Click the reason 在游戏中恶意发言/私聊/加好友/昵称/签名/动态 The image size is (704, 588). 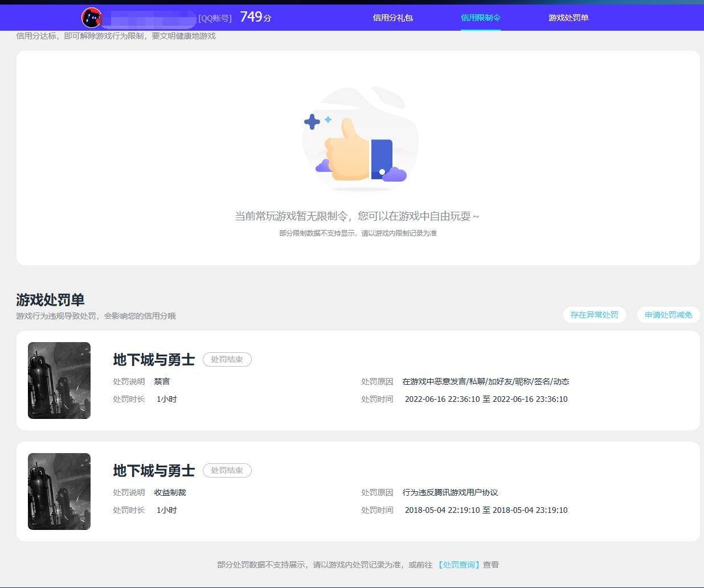(486, 381)
